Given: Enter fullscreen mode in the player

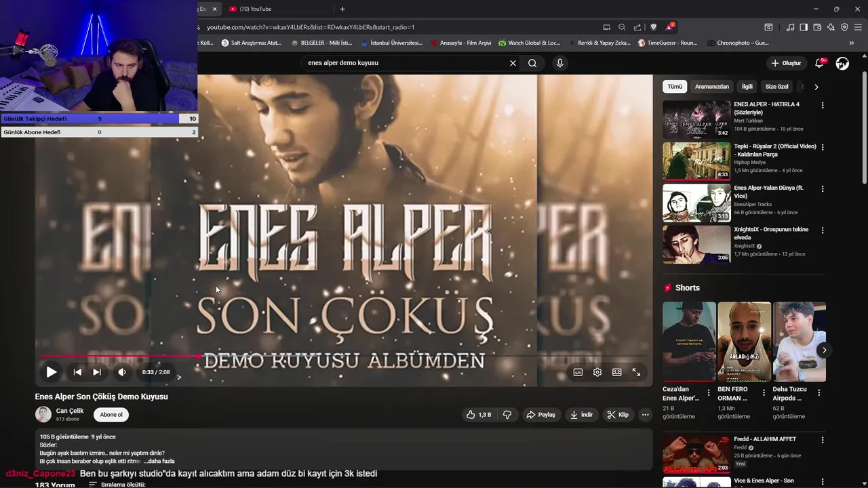Looking at the screenshot, I should (x=636, y=372).
